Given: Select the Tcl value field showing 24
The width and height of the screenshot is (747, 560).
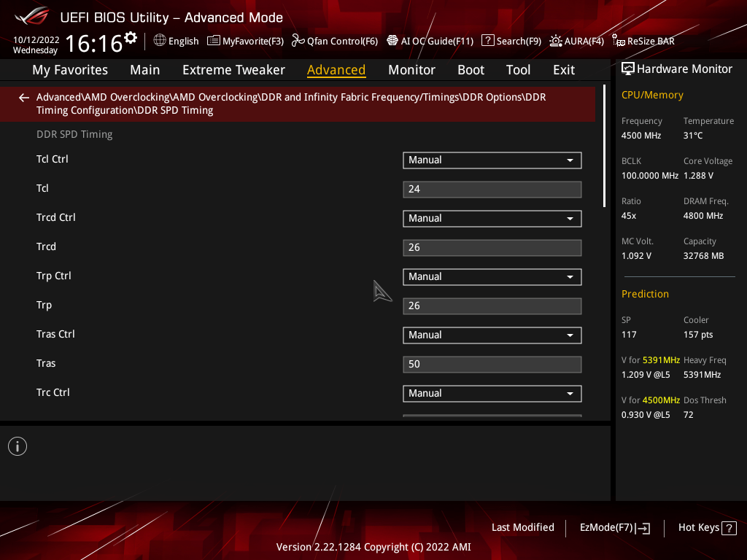Looking at the screenshot, I should point(492,190).
